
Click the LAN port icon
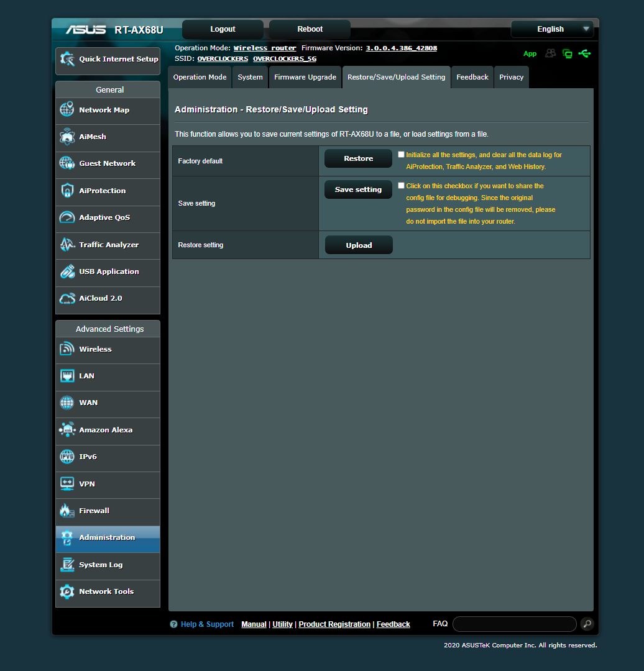click(67, 376)
